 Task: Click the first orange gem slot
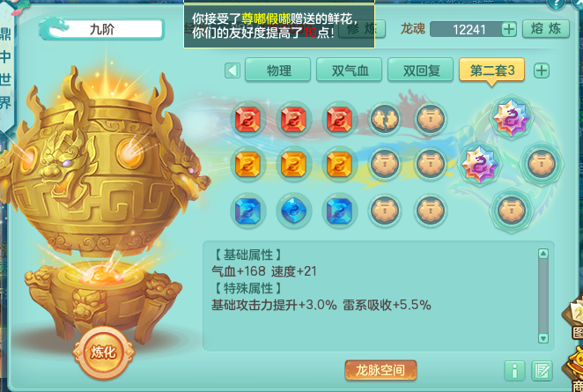coord(248,165)
